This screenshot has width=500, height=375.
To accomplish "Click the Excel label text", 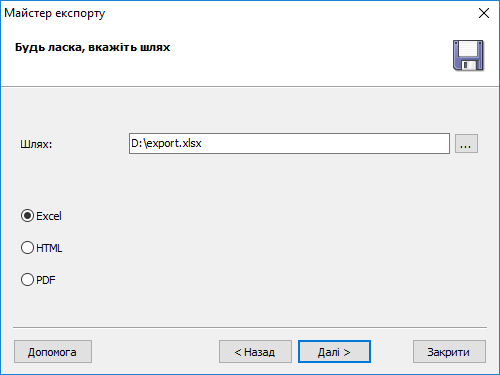I will point(49,216).
